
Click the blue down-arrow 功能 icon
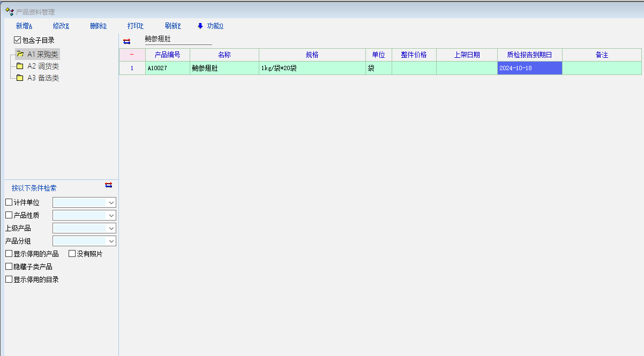click(200, 26)
